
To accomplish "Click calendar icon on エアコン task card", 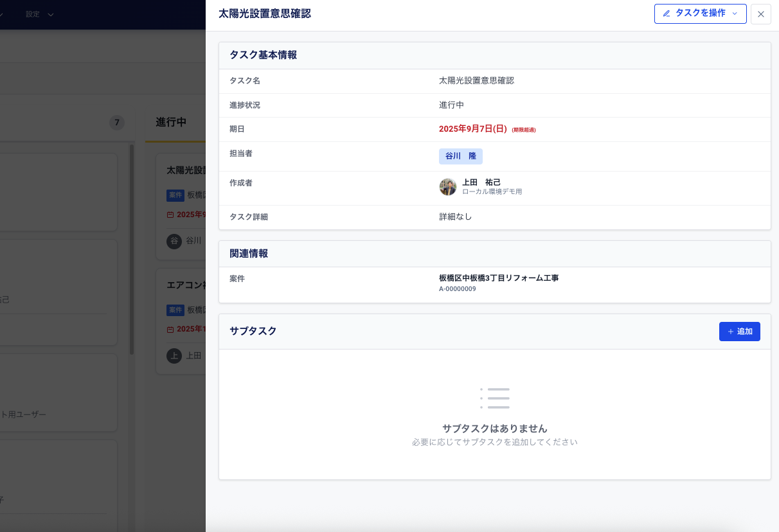I will [170, 329].
